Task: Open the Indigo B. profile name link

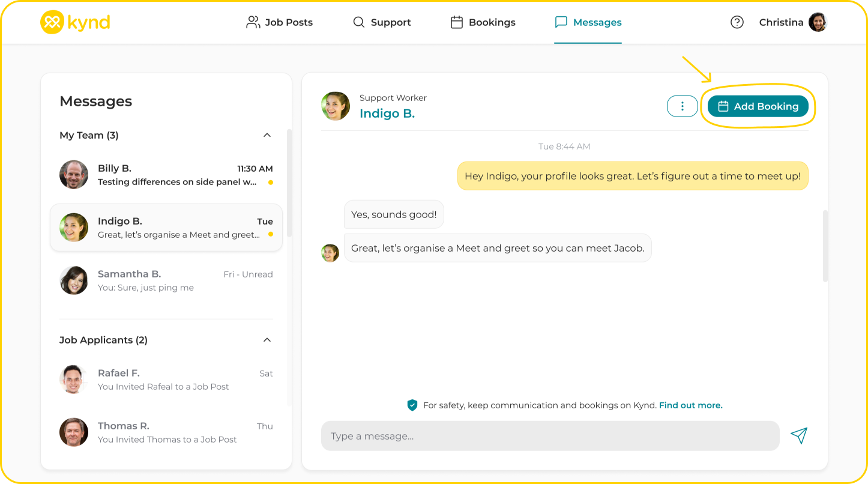Action: click(387, 113)
